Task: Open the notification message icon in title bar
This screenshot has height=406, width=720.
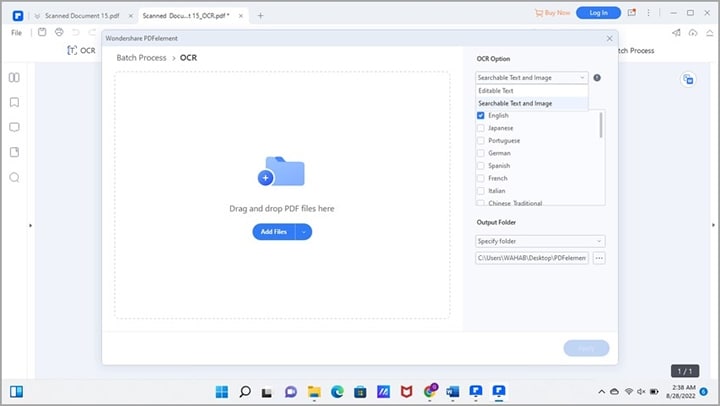Action: (632, 13)
